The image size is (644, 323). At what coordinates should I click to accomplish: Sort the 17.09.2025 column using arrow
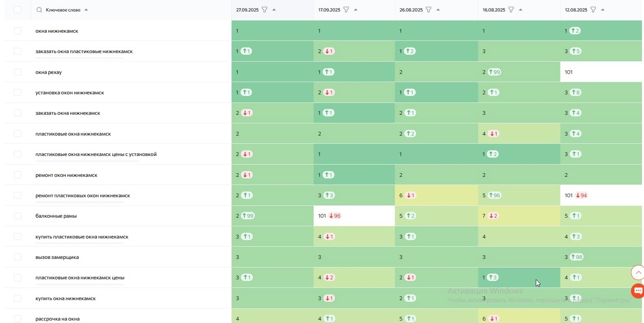(x=356, y=10)
